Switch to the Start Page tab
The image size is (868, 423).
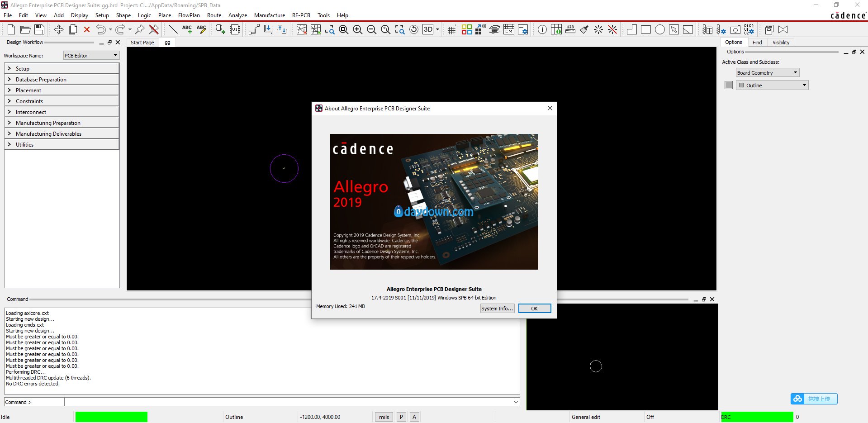point(142,43)
